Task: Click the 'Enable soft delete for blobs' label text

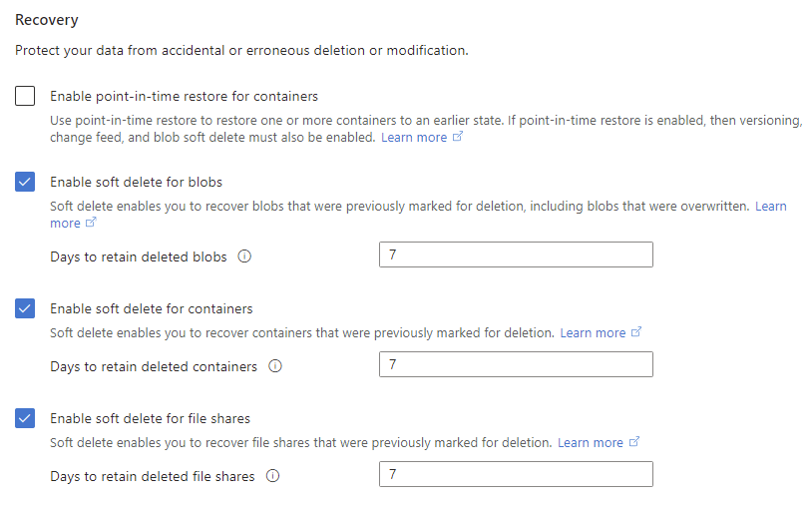Action: coord(137,183)
